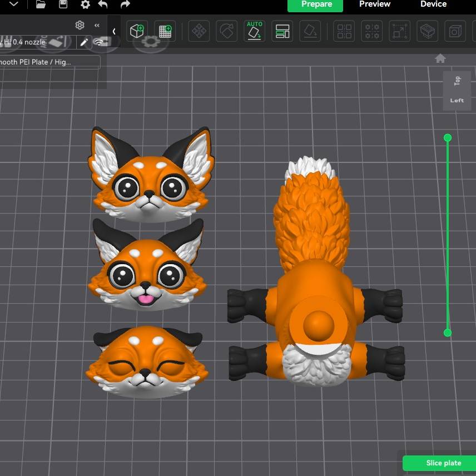Click the Split to objects icon
476x476 pixels.
click(x=344, y=31)
